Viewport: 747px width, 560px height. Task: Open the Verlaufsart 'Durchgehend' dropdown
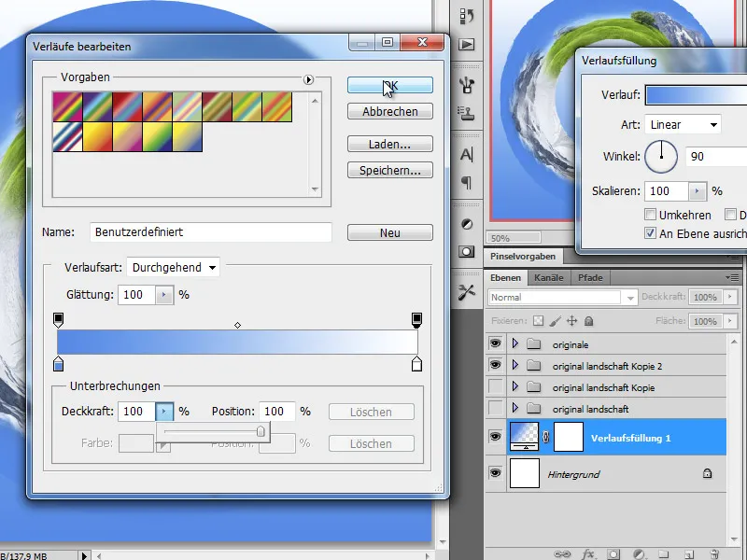click(x=173, y=267)
